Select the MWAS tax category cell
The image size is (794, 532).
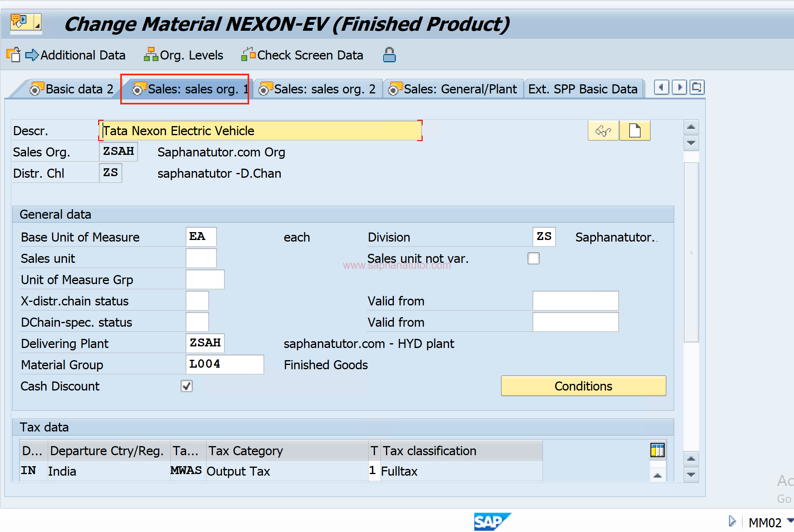point(188,471)
